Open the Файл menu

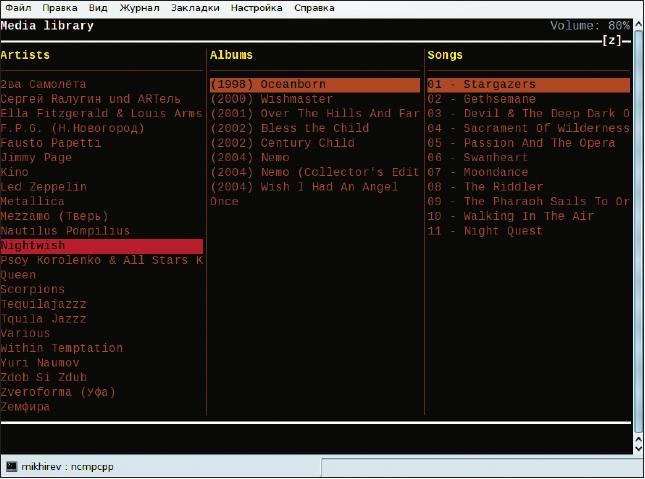tap(18, 8)
